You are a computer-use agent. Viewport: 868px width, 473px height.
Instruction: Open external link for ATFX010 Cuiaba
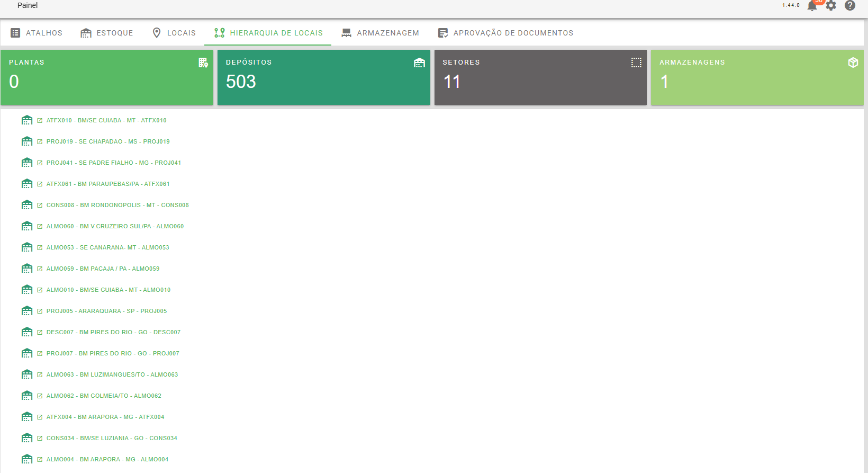[40, 120]
